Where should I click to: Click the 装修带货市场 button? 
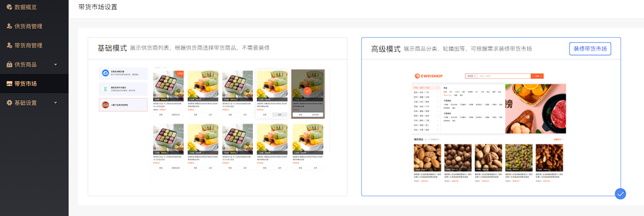coord(590,48)
